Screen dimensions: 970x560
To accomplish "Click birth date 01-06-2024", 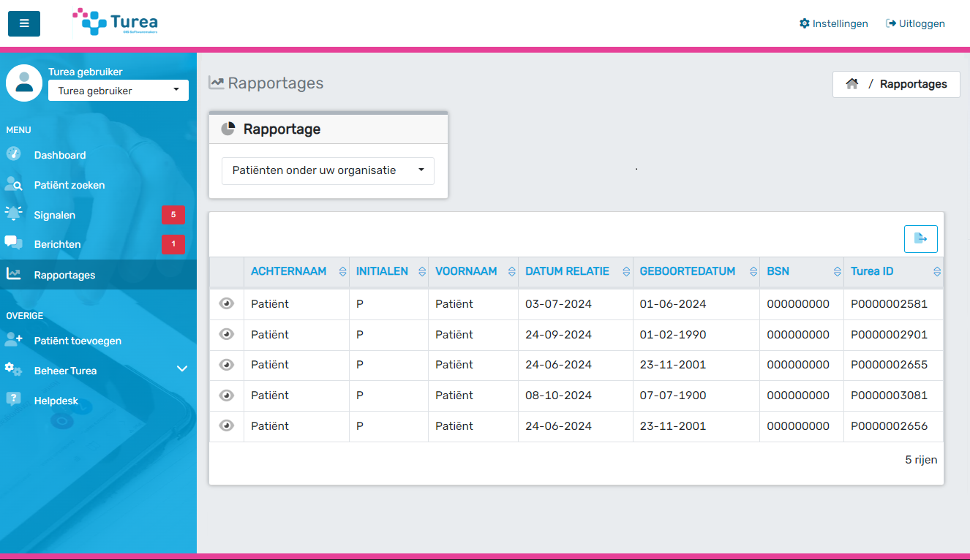I will click(673, 304).
